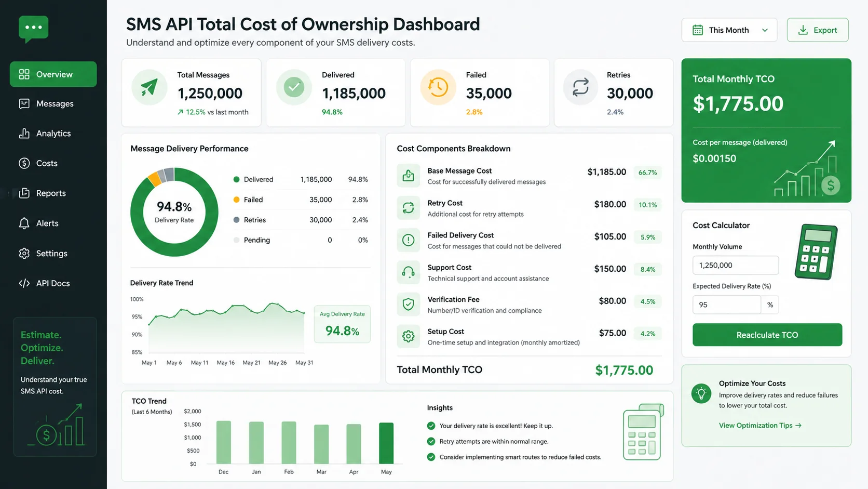Click the Support Cost headset icon
The image size is (868, 489).
tap(409, 272)
